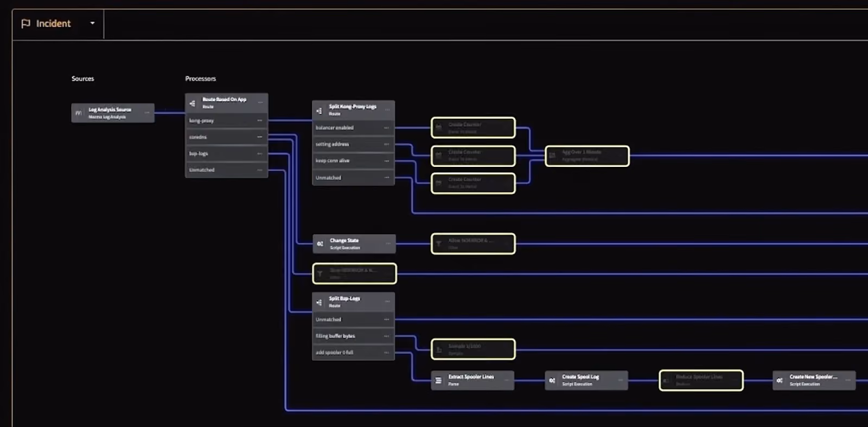868x427 pixels.
Task: Open the coredns row more options
Action: tap(260, 137)
